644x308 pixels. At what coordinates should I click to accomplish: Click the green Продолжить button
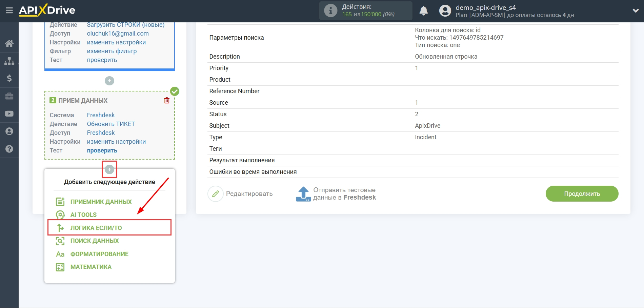point(582,194)
